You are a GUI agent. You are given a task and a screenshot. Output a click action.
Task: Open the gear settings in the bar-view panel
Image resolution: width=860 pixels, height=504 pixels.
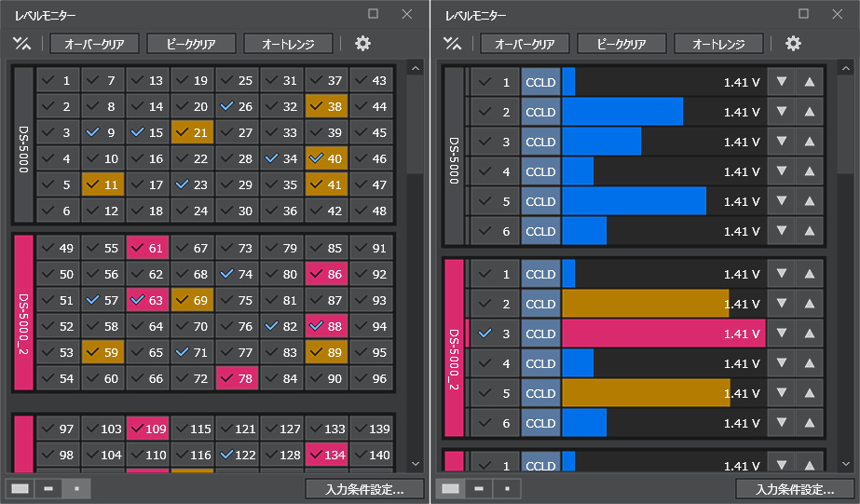[793, 44]
